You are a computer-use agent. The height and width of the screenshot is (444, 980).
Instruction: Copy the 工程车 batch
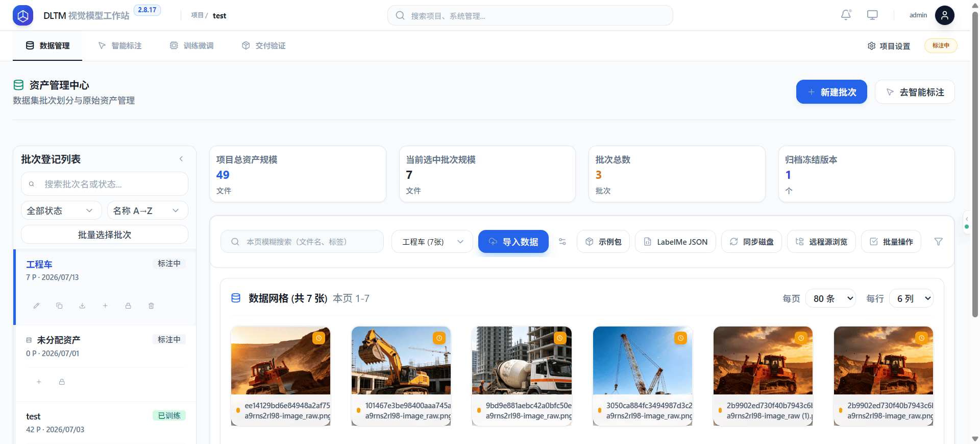point(59,306)
